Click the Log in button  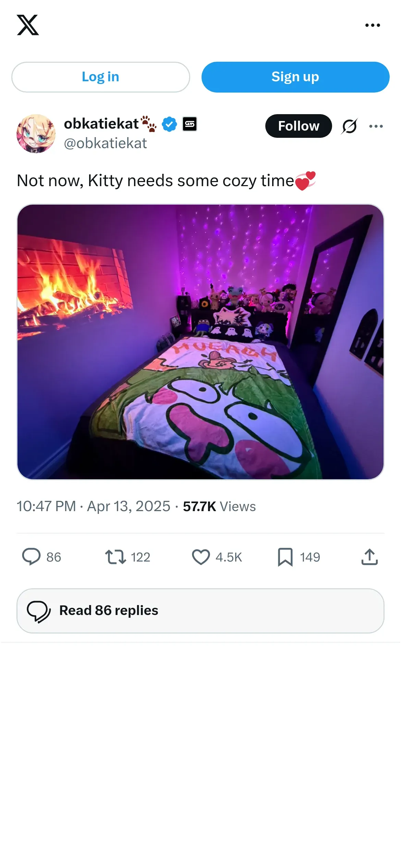point(100,77)
